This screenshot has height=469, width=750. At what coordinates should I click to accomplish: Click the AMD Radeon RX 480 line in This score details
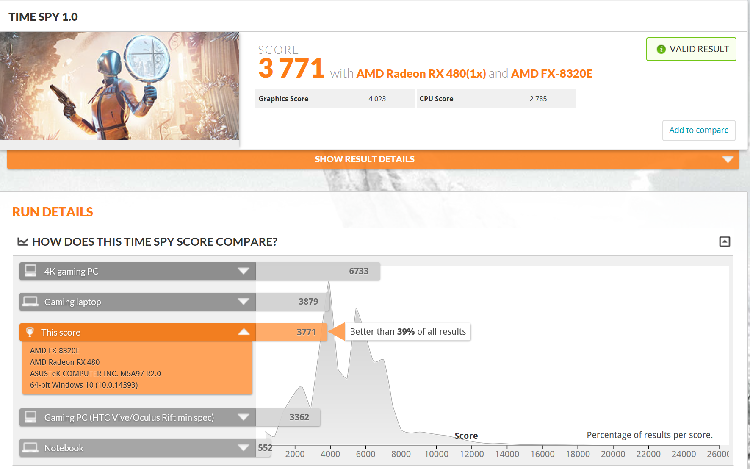click(65, 362)
